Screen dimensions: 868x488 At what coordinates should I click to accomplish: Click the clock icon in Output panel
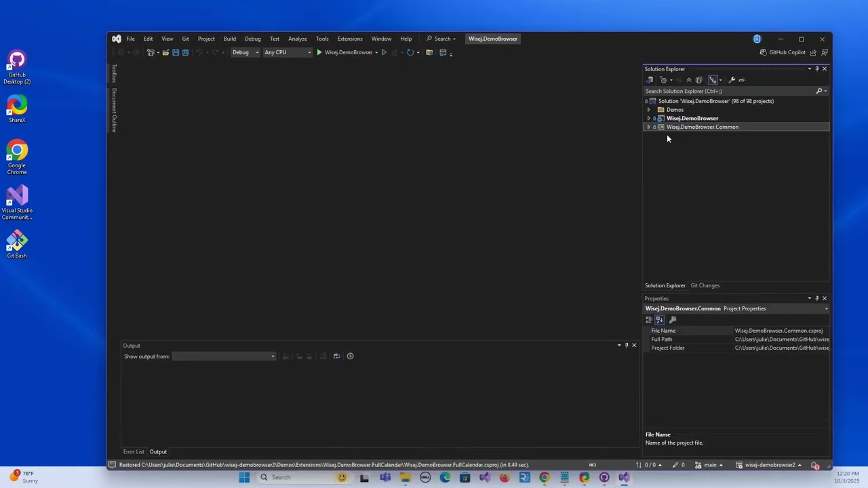(x=351, y=357)
